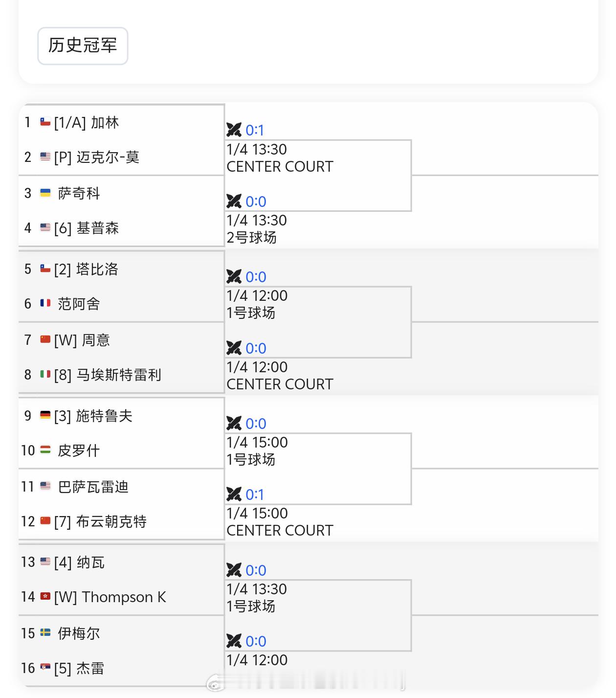This screenshot has height=698, width=616.
Task: Click the Germany flag beside 施特鲁夫
Action: coord(45,416)
